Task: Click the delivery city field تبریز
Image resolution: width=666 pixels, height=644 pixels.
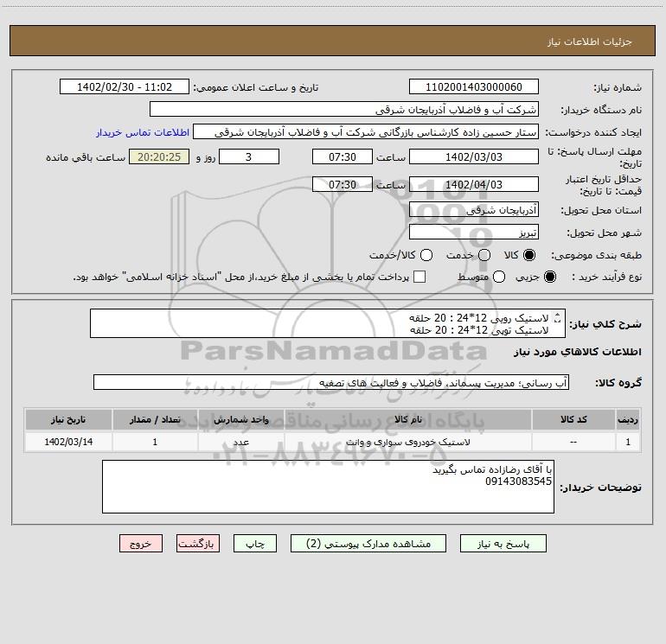Action: pos(474,232)
